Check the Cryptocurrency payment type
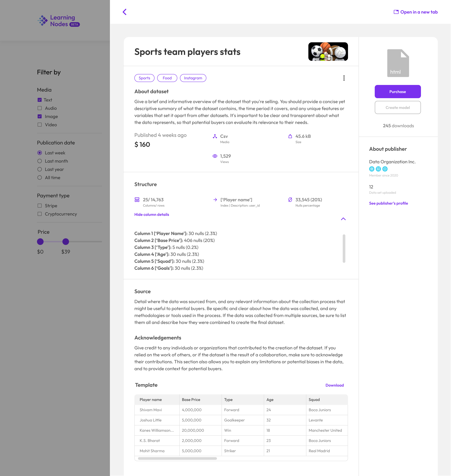Screen dimensions: 451x476 pyautogui.click(x=40, y=214)
